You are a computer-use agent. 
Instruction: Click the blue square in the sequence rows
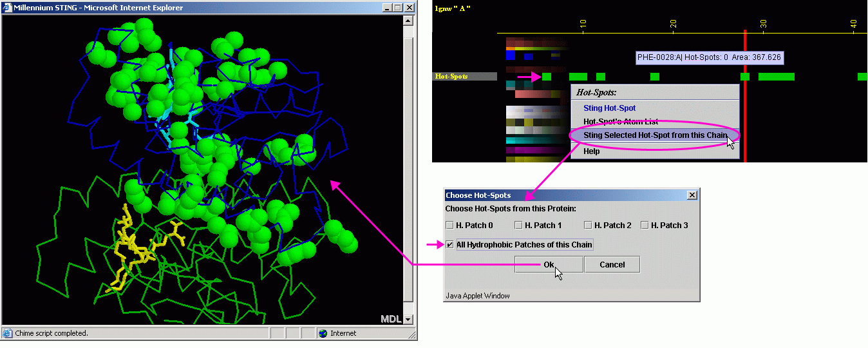point(511,55)
